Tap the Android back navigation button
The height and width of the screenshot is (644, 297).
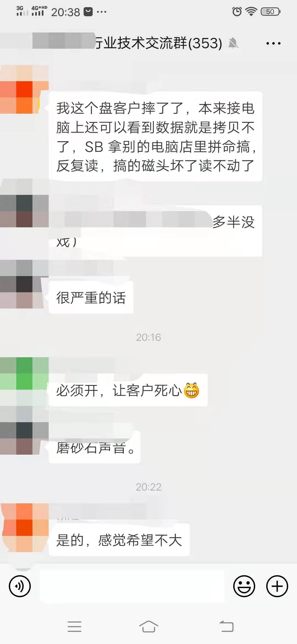[x=226, y=627]
